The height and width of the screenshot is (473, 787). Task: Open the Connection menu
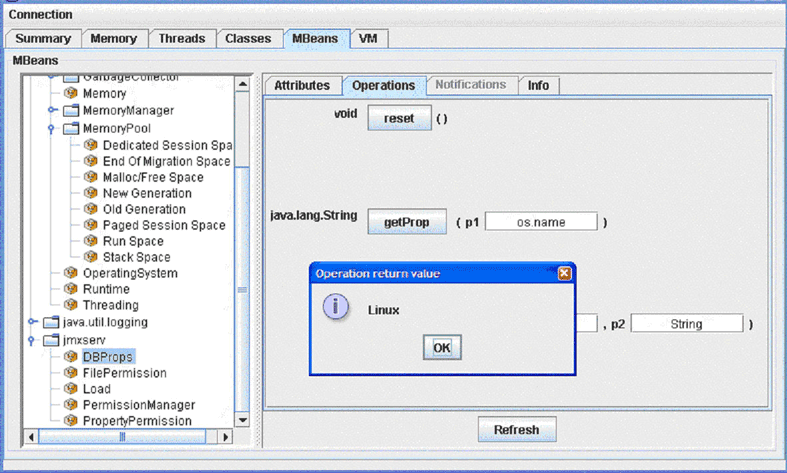click(41, 15)
